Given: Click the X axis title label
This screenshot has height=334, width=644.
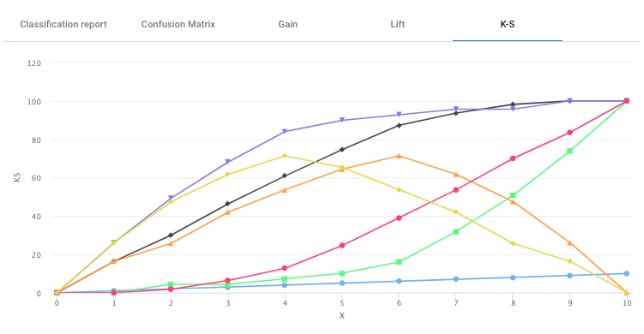Looking at the screenshot, I should click(x=342, y=316).
